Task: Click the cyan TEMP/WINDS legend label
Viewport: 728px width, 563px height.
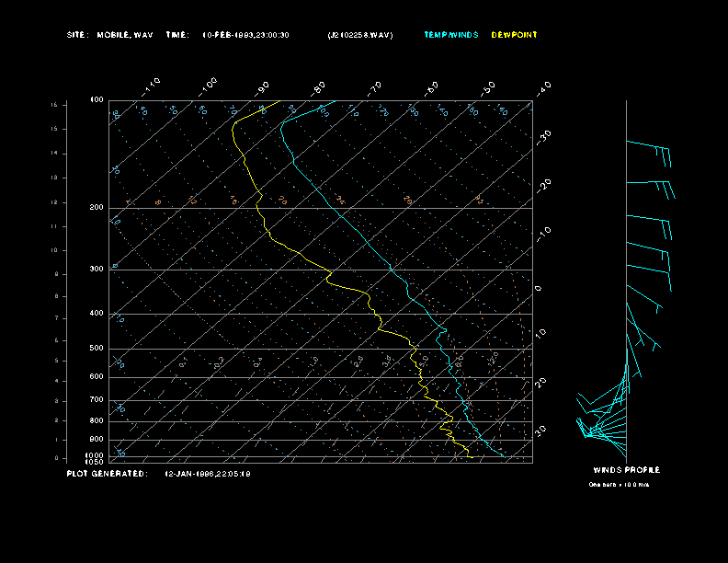Action: coord(451,35)
